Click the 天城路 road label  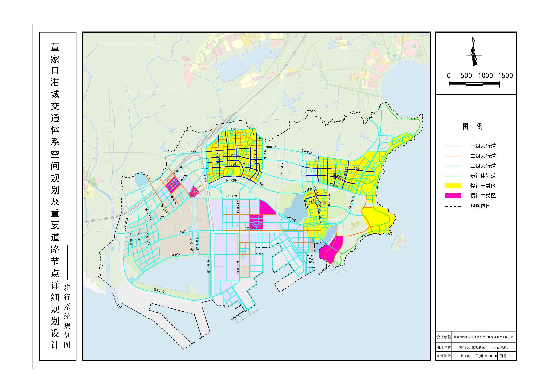point(334,175)
